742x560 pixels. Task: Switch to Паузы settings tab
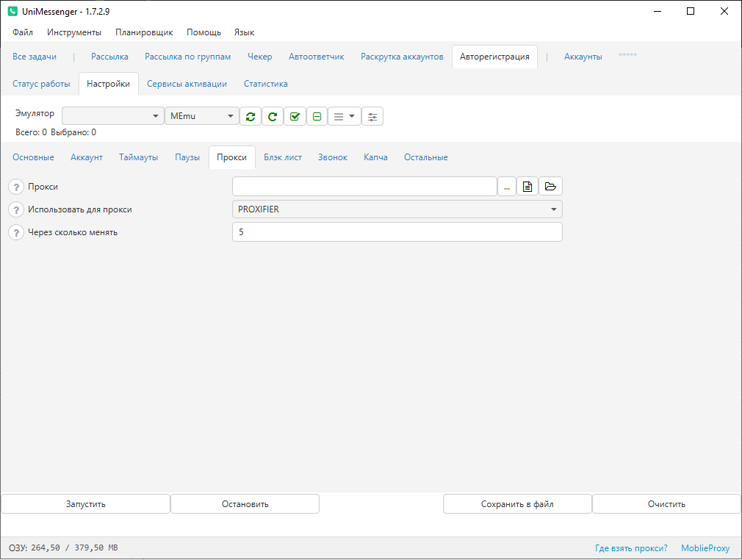pos(187,157)
